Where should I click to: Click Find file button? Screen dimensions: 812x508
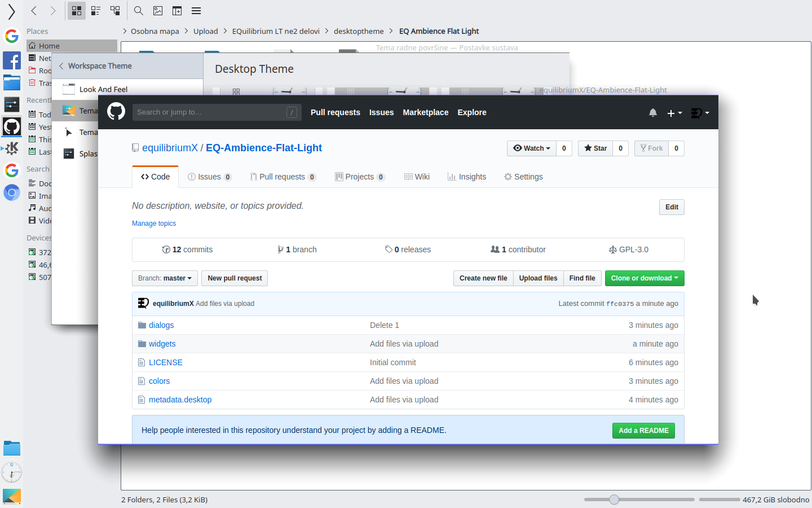[582, 278]
